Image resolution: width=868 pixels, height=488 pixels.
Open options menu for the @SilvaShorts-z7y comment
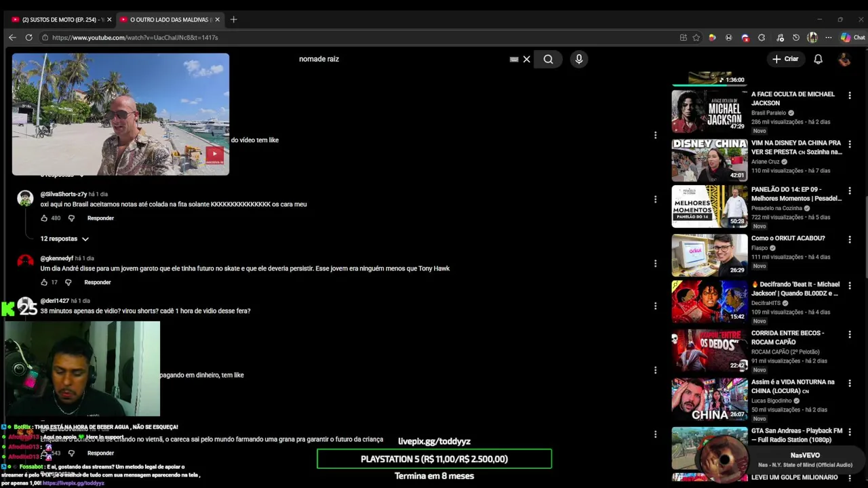(655, 199)
